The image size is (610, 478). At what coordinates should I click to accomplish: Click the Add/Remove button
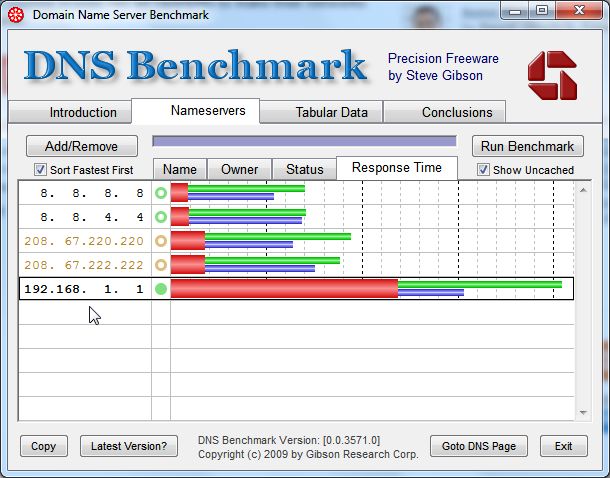tap(82, 146)
